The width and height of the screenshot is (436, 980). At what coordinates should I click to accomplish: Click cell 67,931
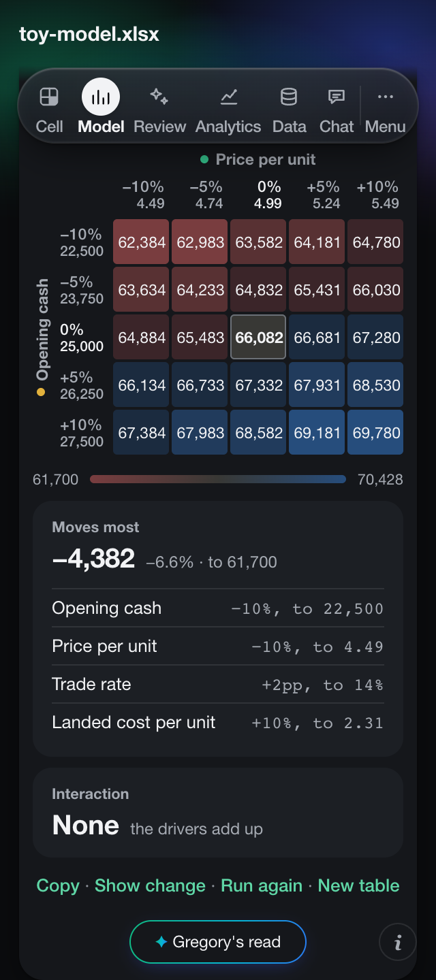tap(317, 385)
